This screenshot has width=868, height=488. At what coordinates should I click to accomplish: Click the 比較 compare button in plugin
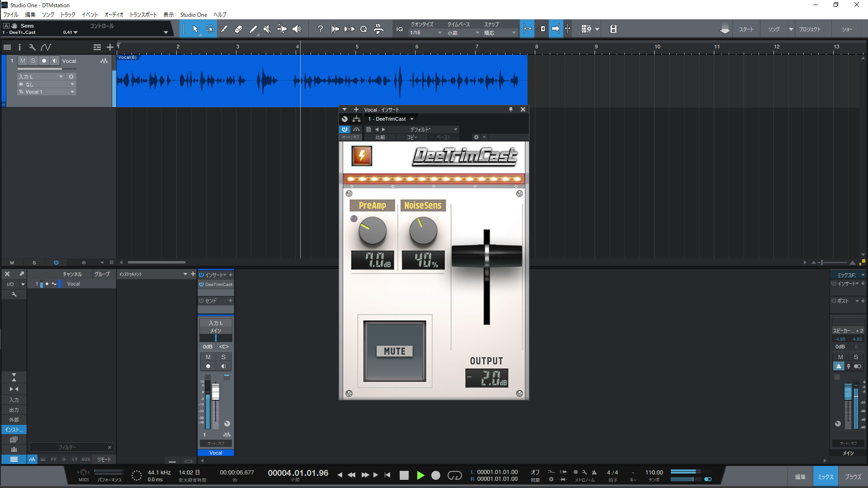380,137
